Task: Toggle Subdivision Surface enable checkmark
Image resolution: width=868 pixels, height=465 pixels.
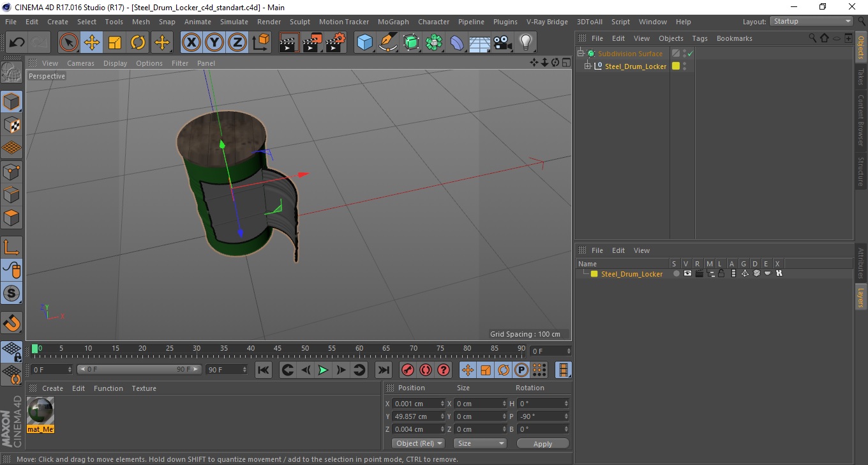Action: point(690,54)
